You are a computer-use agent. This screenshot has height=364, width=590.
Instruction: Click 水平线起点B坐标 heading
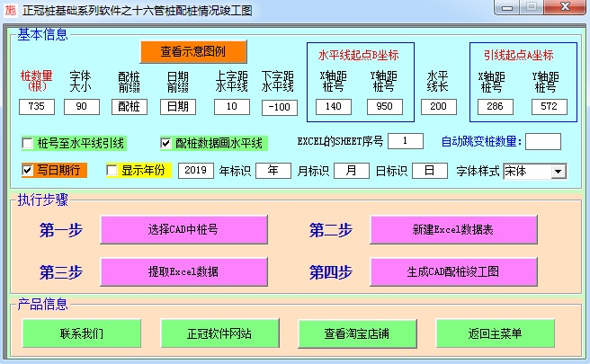(359, 56)
